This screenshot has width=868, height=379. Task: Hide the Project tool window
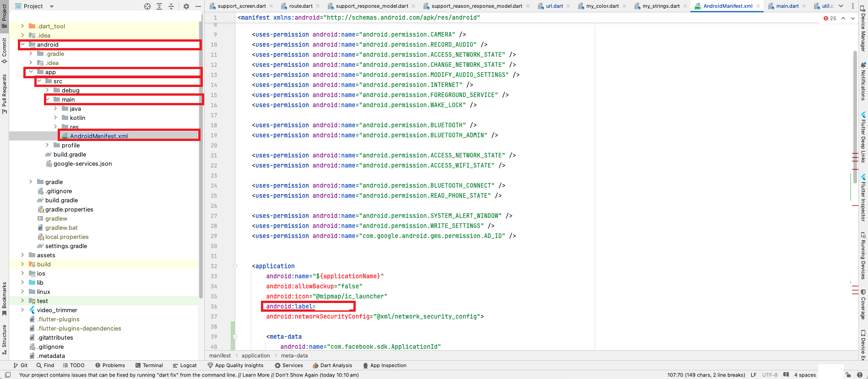(198, 6)
